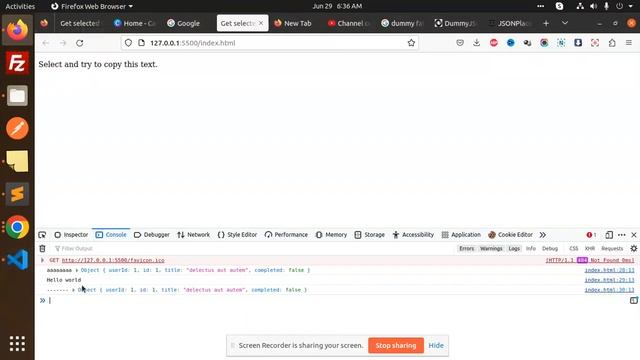The height and width of the screenshot is (360, 640).
Task: Open system status menu power arrow
Action: tap(630, 6)
